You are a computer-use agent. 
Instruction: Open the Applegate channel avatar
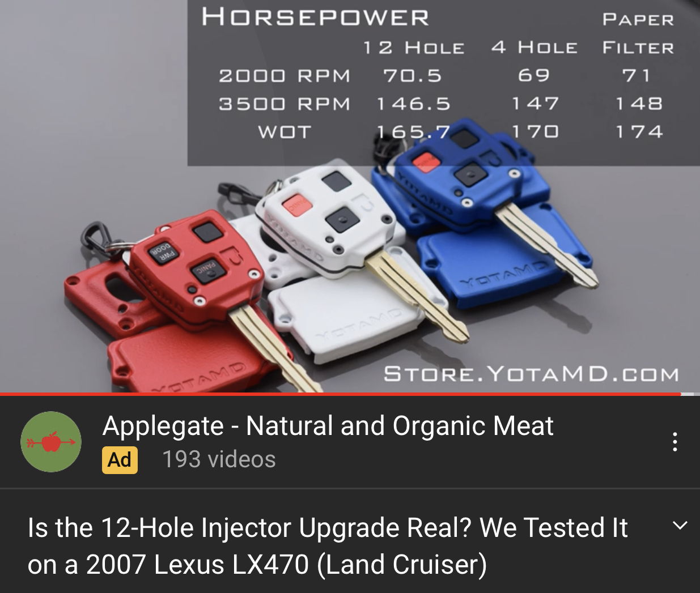[x=51, y=442]
